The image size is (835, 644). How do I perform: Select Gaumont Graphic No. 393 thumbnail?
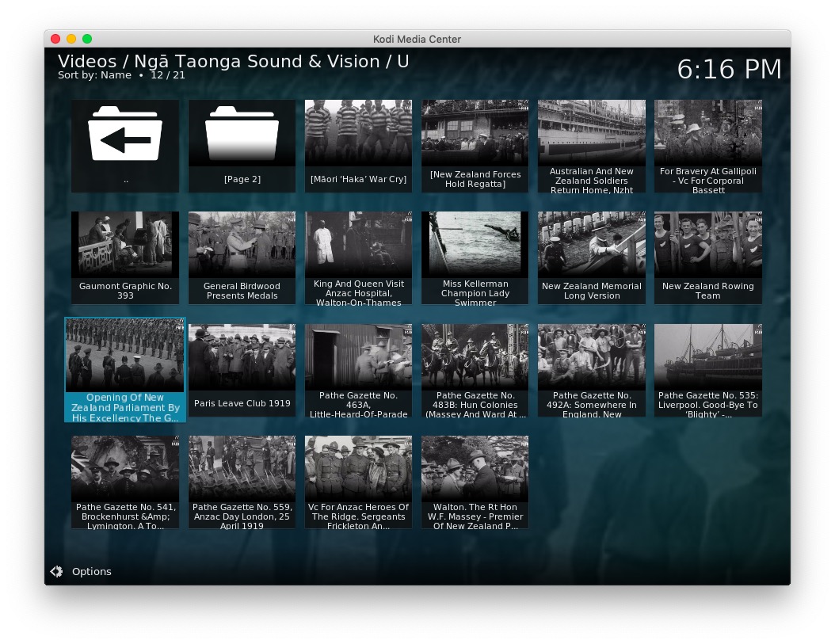125,245
